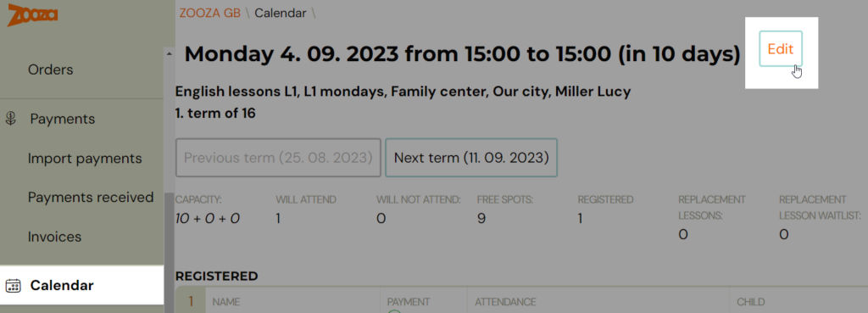Click the sidebar scrollbar thumb
This screenshot has height=313, width=868.
pyautogui.click(x=169, y=248)
